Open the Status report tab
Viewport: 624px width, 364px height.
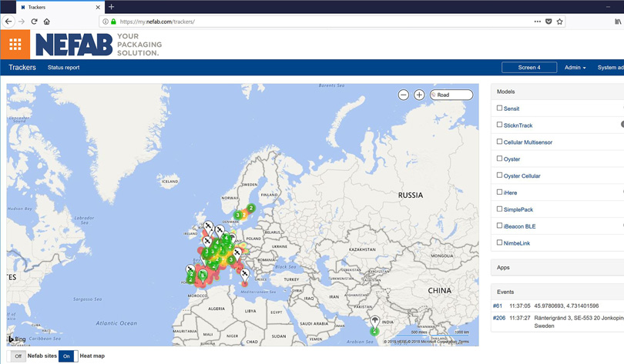click(x=63, y=68)
